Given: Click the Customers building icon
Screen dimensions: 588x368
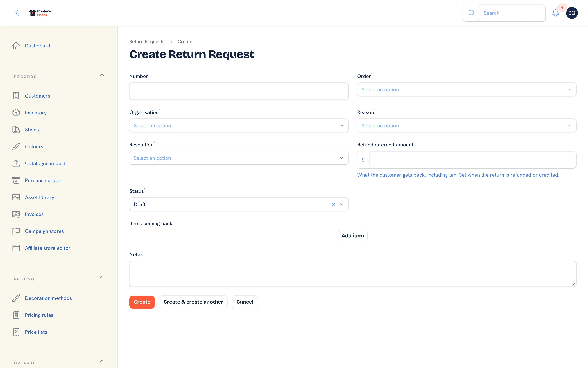Looking at the screenshot, I should (16, 96).
